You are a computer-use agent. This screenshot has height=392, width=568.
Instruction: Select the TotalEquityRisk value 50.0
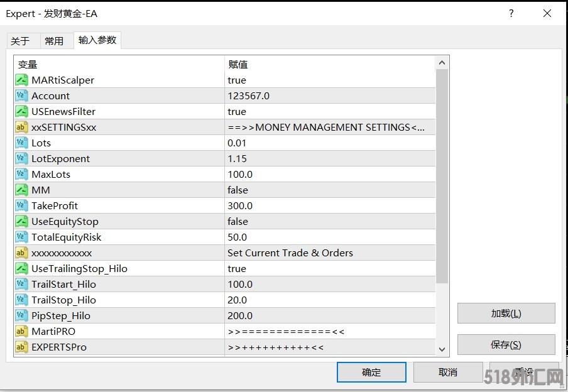click(x=330, y=237)
